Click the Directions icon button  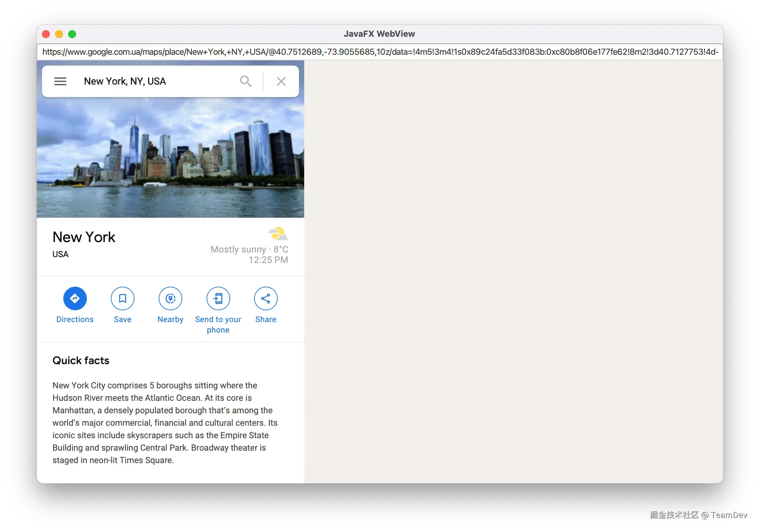pyautogui.click(x=75, y=298)
